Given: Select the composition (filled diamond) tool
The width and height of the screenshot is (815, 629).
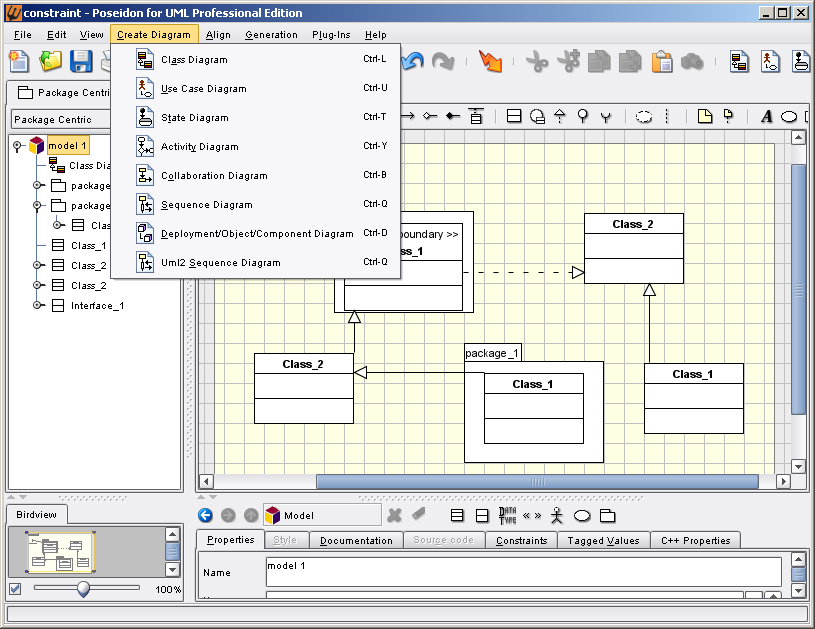Looking at the screenshot, I should pyautogui.click(x=453, y=116).
